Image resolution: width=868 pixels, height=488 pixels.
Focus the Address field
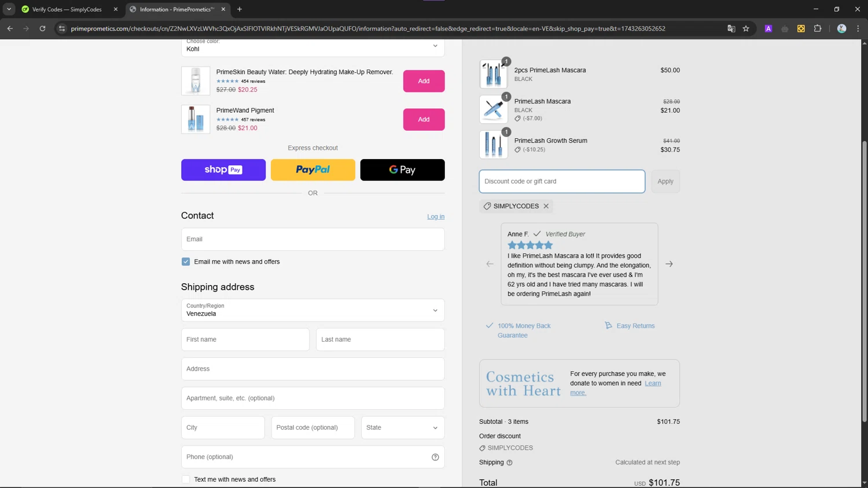[x=312, y=369]
